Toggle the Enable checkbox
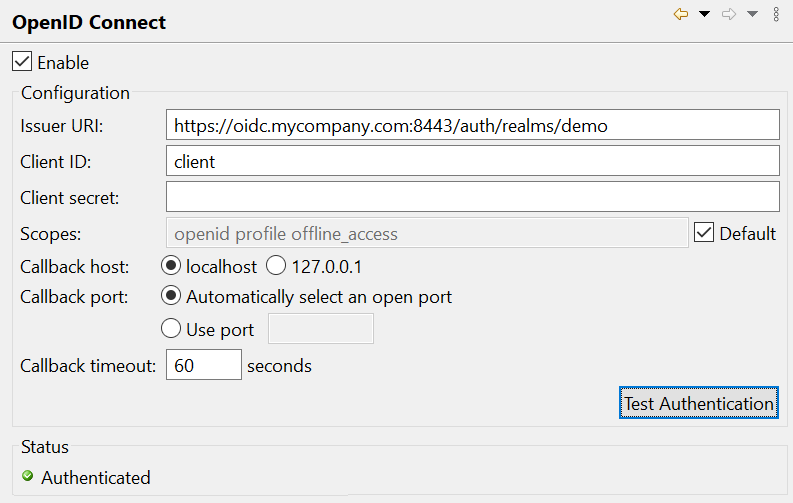Image resolution: width=793 pixels, height=503 pixels. click(x=22, y=61)
